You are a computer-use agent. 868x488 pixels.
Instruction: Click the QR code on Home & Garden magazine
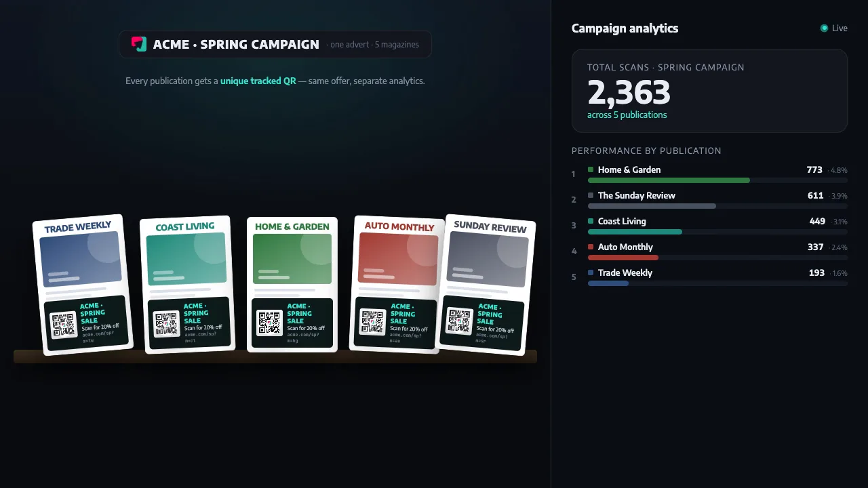(x=269, y=323)
